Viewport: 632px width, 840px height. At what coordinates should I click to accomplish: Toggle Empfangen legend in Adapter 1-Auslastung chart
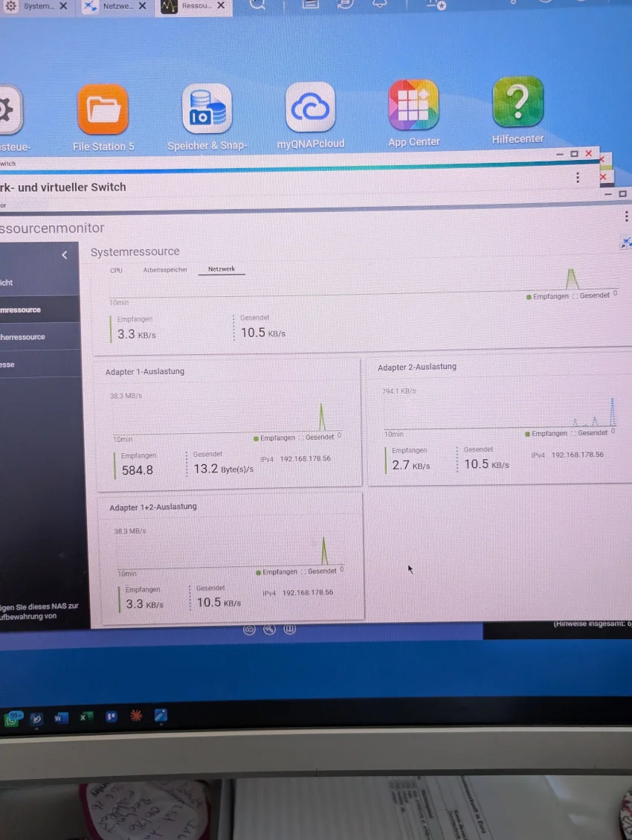click(x=274, y=438)
